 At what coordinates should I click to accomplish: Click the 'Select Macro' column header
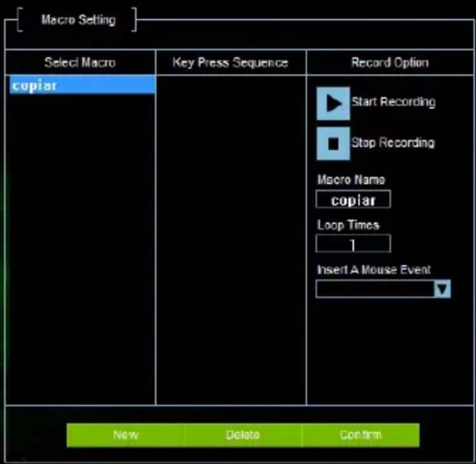80,63
